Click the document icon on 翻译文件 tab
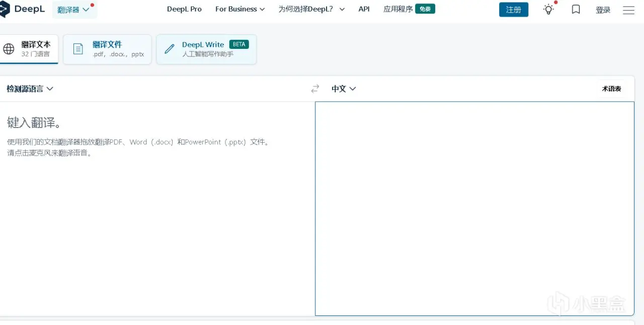 coord(78,49)
